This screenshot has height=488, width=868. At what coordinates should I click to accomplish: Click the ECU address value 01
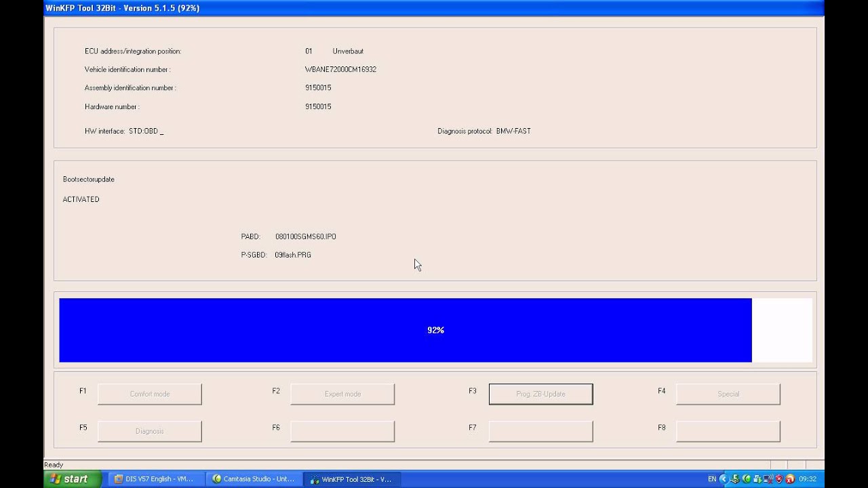click(x=309, y=51)
